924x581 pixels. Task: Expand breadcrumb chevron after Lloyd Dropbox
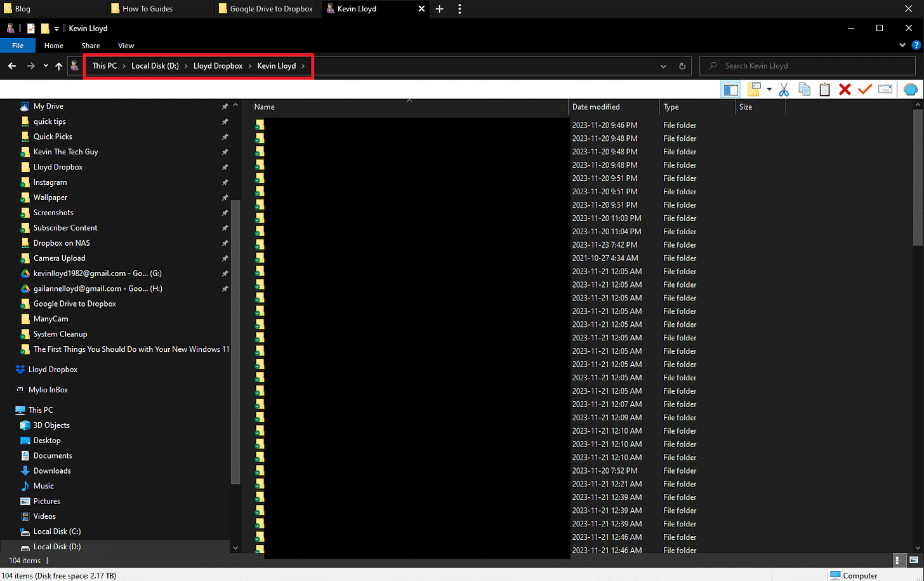pyautogui.click(x=250, y=66)
